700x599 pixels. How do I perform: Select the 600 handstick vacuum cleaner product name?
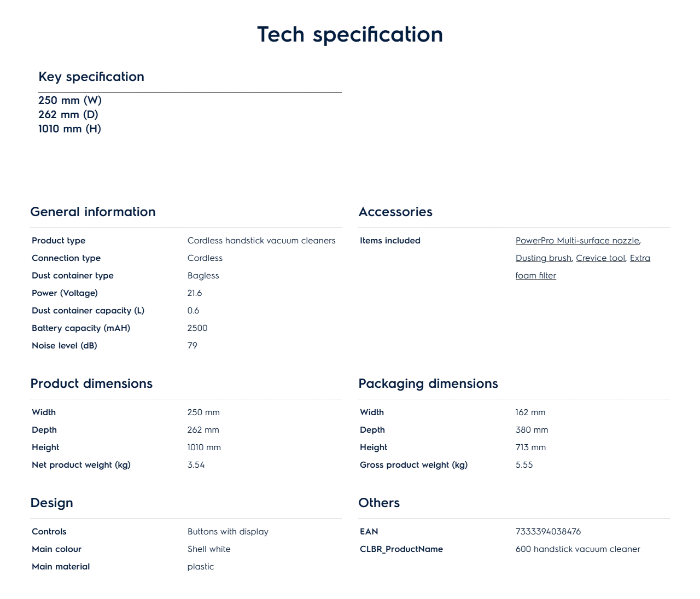coord(577,549)
